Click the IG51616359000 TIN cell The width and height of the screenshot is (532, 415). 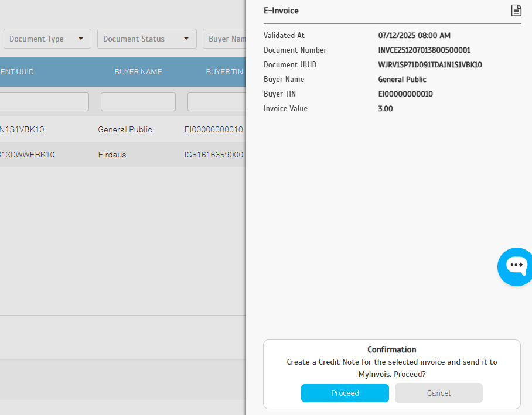[214, 155]
